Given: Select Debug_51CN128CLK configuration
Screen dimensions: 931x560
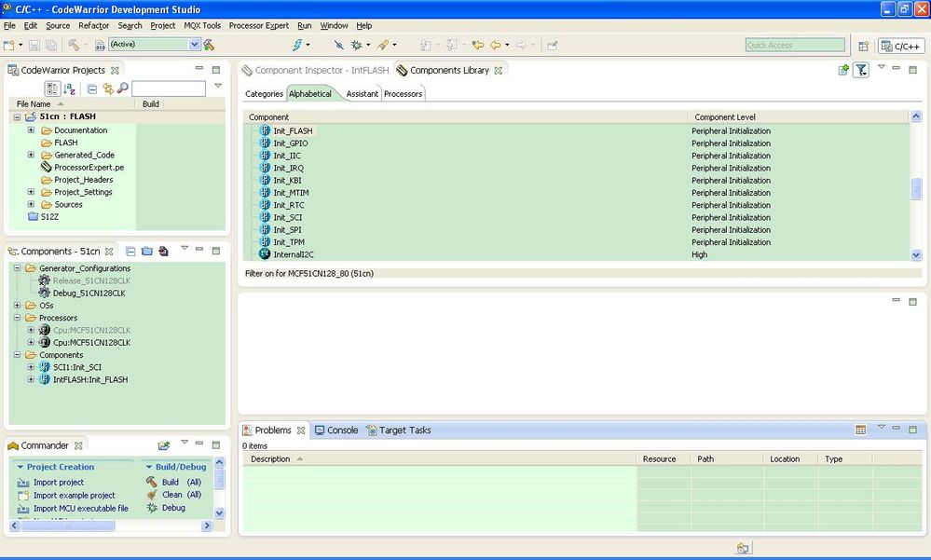Looking at the screenshot, I should point(89,294).
